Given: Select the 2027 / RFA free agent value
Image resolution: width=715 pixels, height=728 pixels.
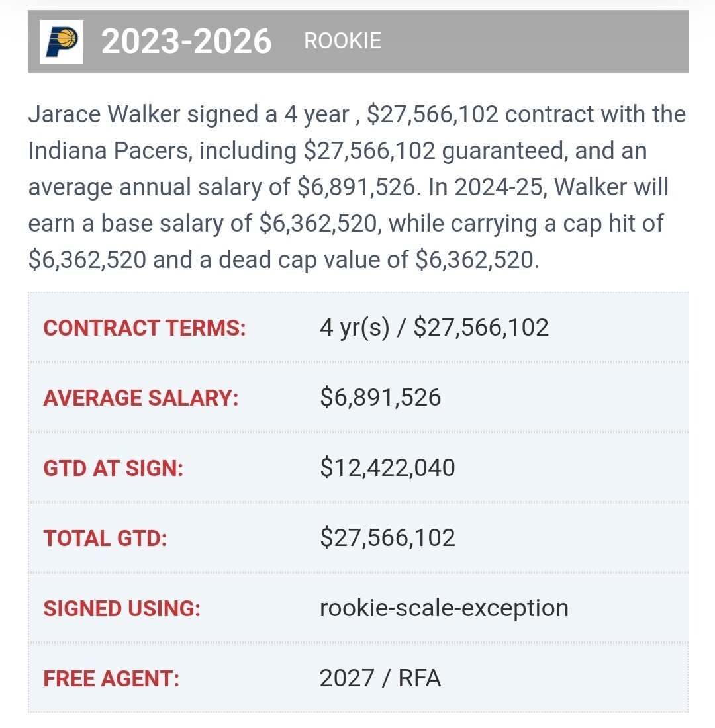Looking at the screenshot, I should [x=380, y=678].
